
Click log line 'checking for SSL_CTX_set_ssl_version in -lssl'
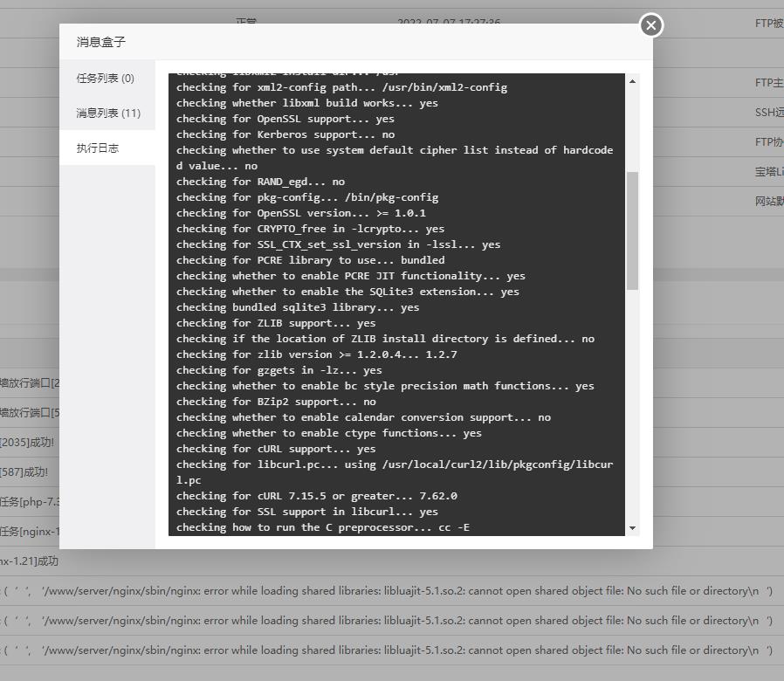[338, 244]
